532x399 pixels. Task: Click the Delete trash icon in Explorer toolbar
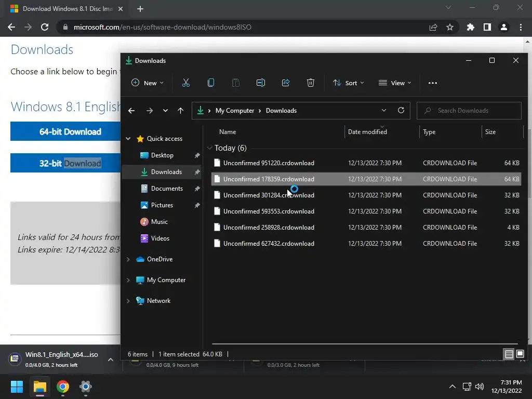point(311,83)
